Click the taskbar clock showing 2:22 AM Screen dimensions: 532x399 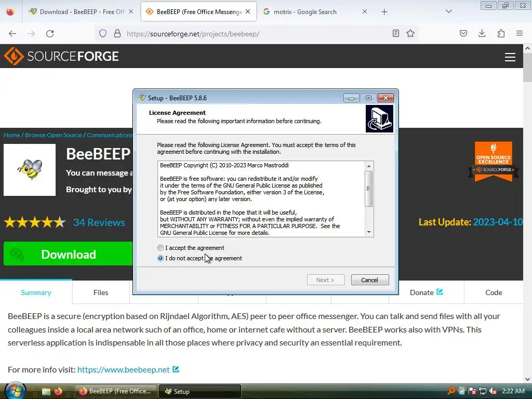(x=513, y=391)
